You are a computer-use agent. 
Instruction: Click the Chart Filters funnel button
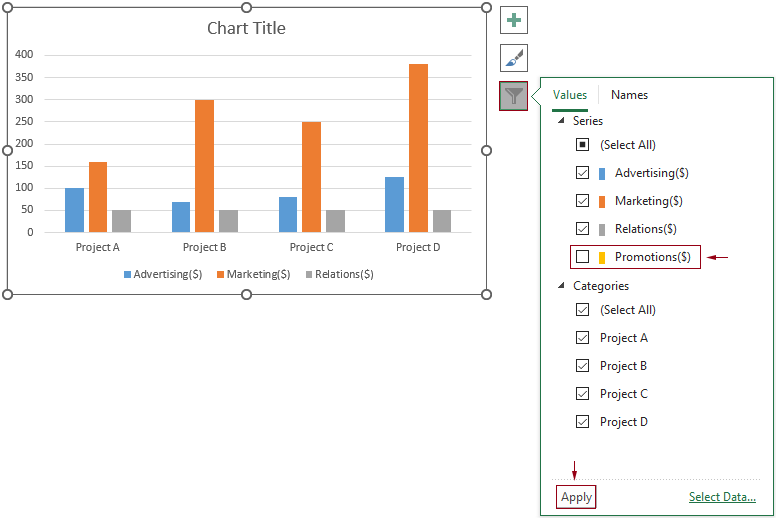tap(513, 96)
